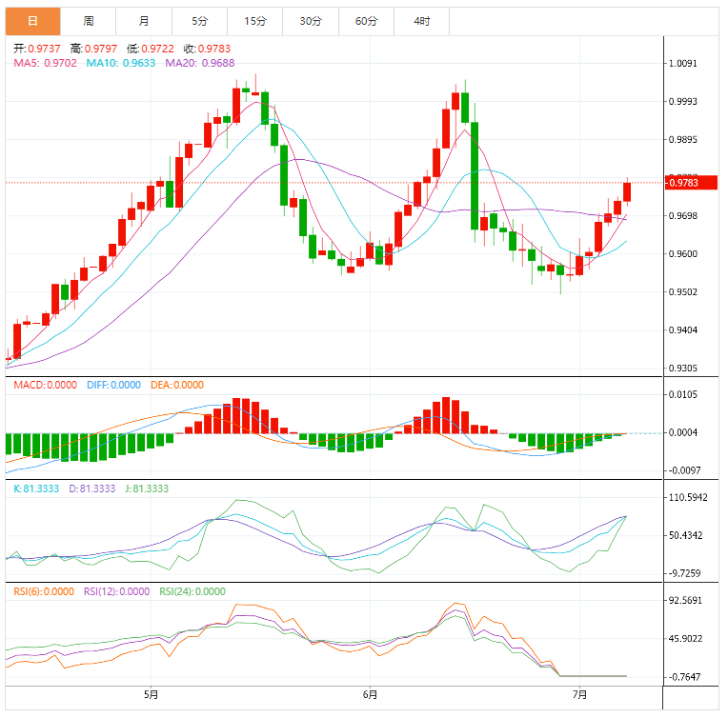Click the 0.9502 price axis label
The image size is (728, 718).
[682, 292]
